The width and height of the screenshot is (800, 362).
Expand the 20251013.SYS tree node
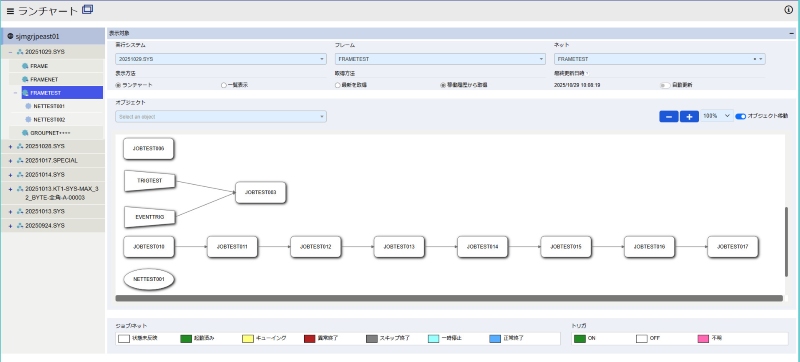click(x=10, y=211)
